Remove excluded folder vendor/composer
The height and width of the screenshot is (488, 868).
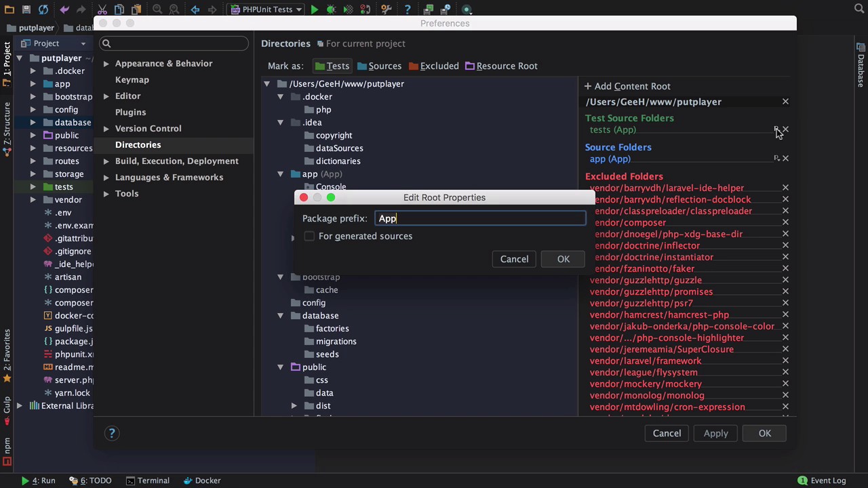pos(785,222)
